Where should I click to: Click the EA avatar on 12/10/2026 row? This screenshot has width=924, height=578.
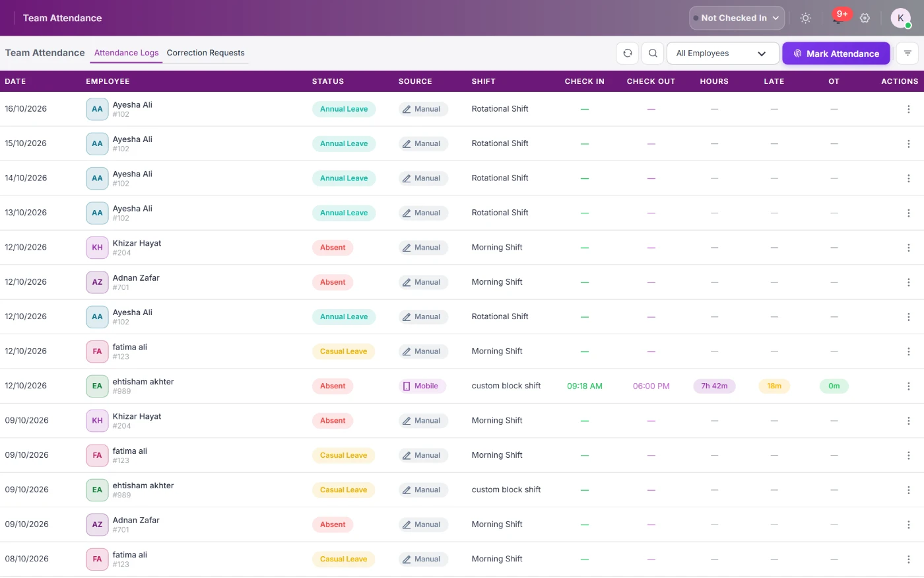(x=97, y=386)
